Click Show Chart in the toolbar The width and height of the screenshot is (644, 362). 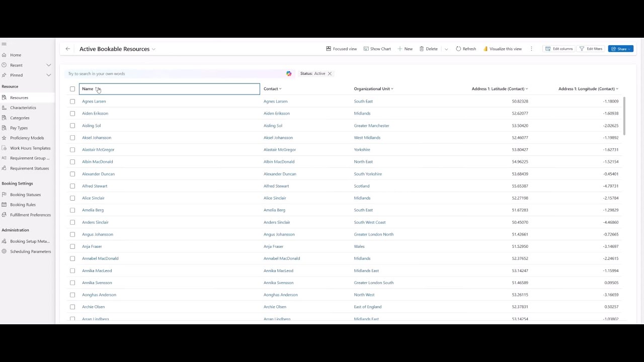(x=377, y=49)
